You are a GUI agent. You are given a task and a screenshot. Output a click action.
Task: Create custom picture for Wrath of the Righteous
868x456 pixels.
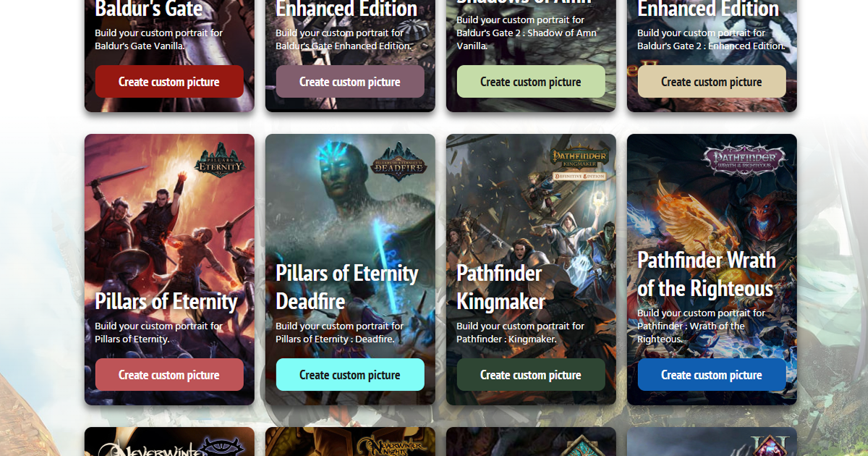click(712, 375)
